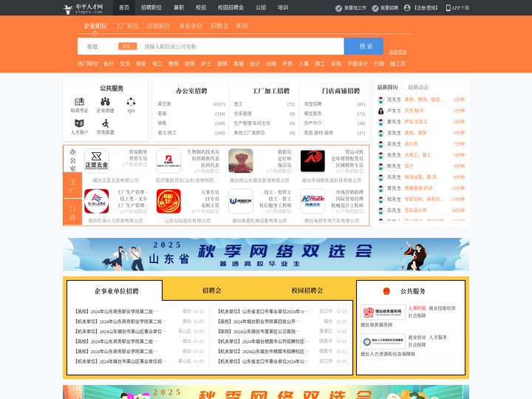Open 校园招聘会 in top navigation
Screen dimensions: 532x399
[231, 7]
